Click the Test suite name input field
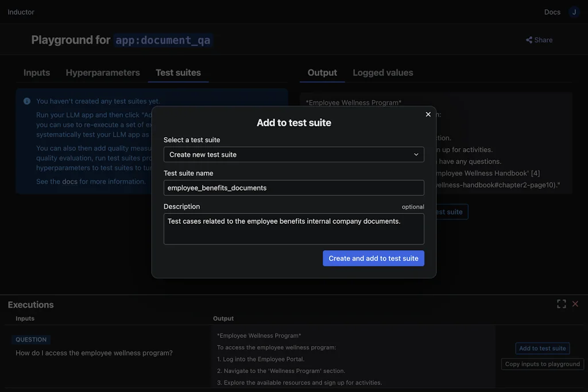 point(293,188)
